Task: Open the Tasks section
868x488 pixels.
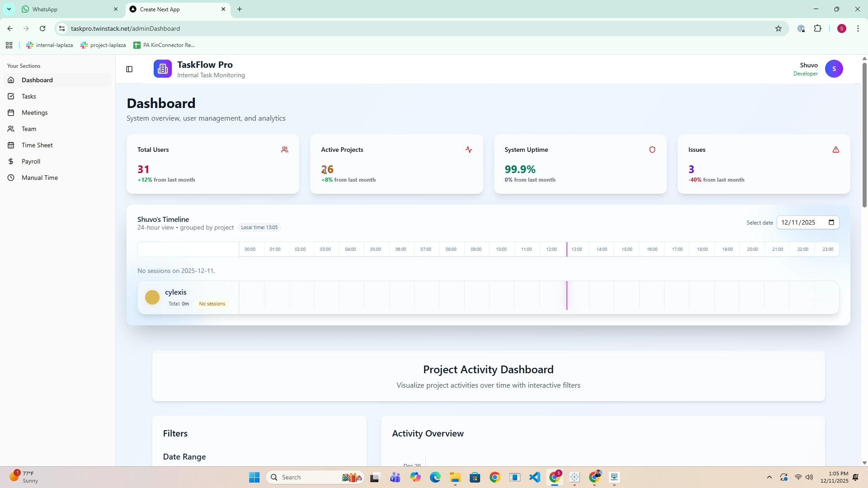Action: 29,97
